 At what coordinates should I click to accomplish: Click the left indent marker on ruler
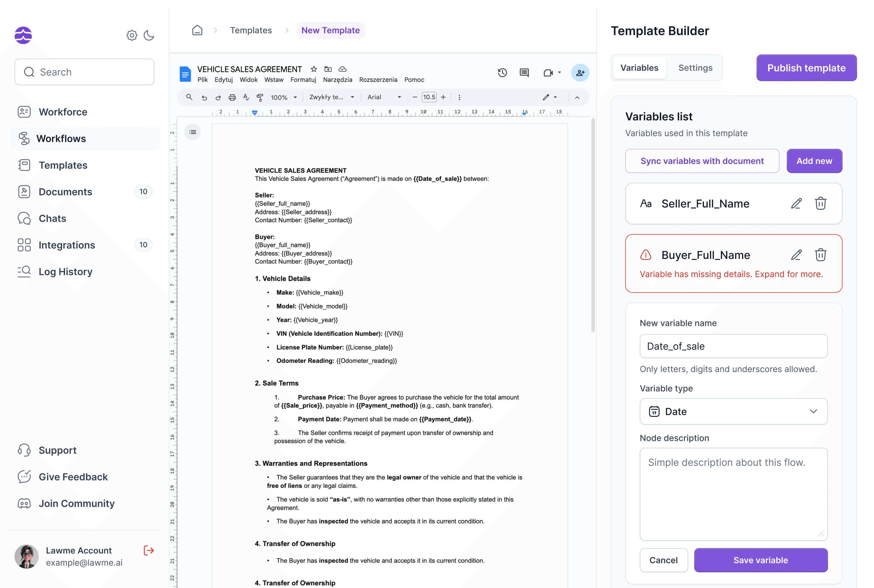tap(255, 113)
